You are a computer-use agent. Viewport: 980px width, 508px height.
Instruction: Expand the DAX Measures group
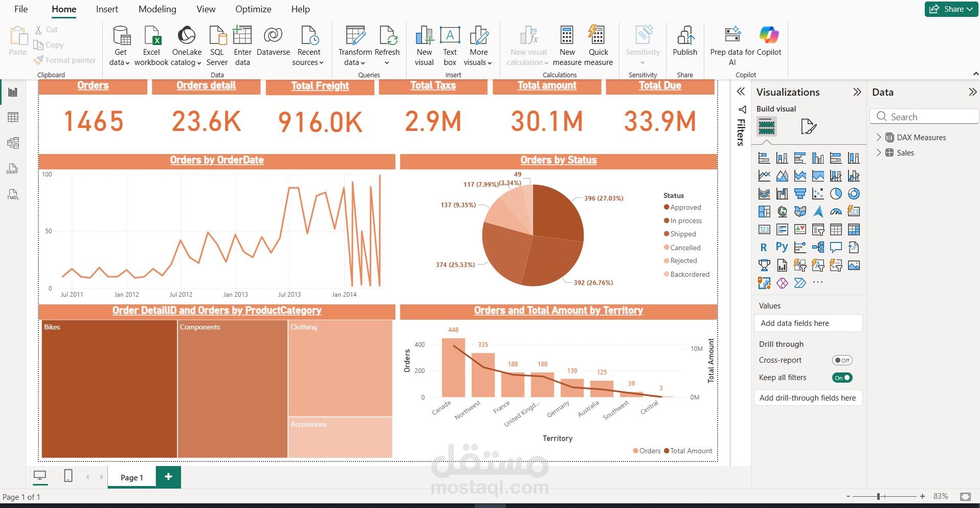coord(879,137)
